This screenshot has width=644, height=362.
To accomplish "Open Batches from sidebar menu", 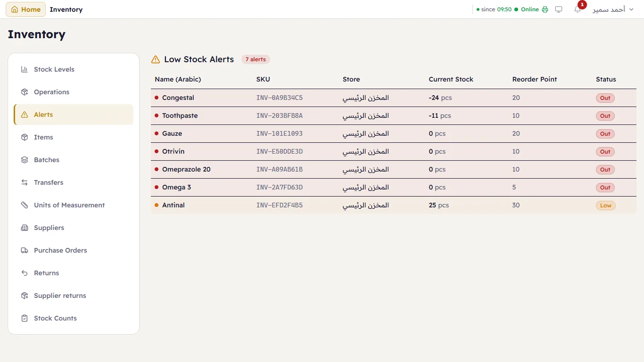I will [x=74, y=160].
